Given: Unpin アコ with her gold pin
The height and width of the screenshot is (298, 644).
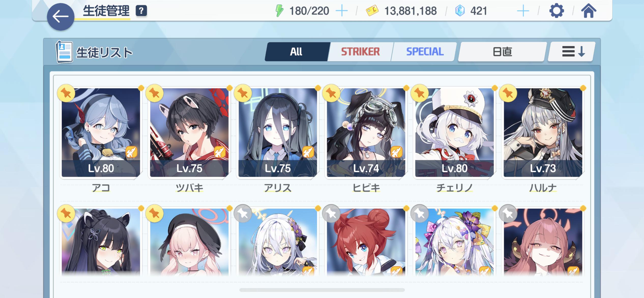Looking at the screenshot, I should click(x=66, y=93).
